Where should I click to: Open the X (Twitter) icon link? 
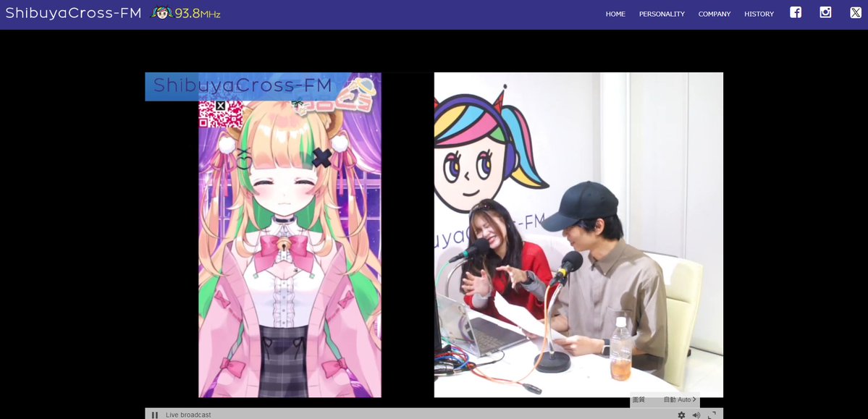[x=855, y=12]
